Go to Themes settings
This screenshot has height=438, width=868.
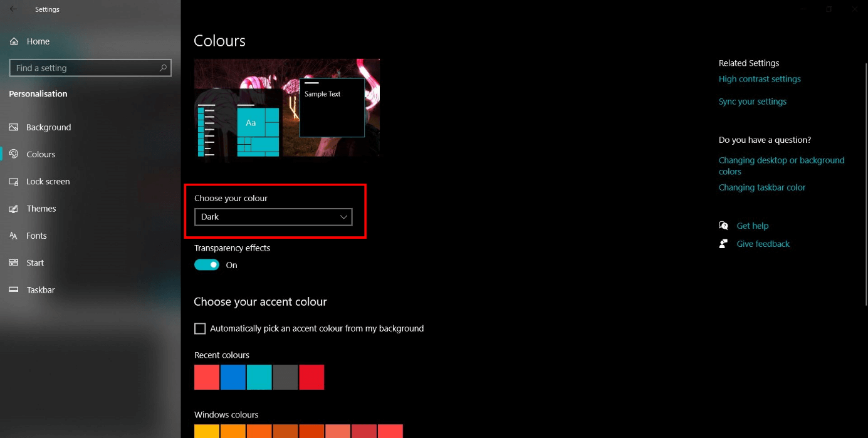[x=41, y=208]
